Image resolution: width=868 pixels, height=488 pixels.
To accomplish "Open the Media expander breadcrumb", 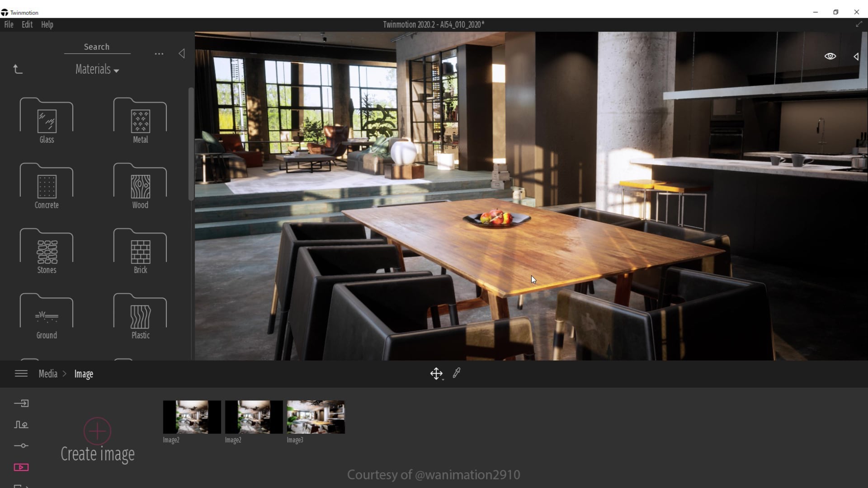I will point(47,374).
